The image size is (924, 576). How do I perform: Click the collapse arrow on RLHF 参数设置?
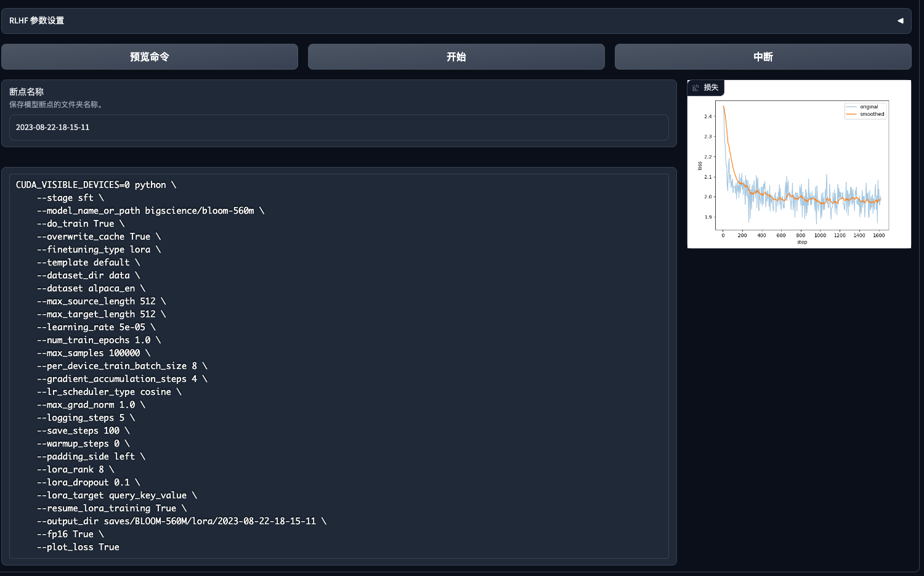tap(900, 21)
